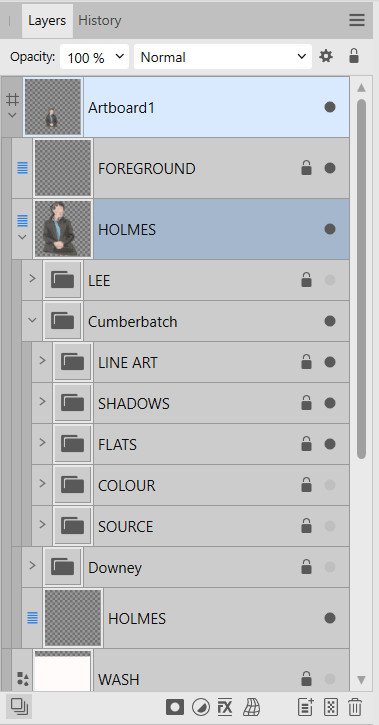This screenshot has width=379, height=725.
Task: Switch to the History tab
Action: [99, 20]
